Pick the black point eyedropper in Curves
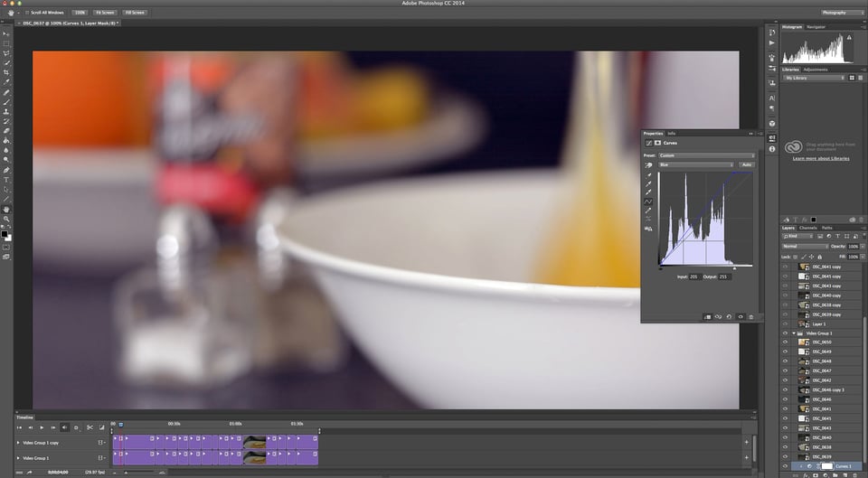This screenshot has height=478, width=868. (x=648, y=174)
